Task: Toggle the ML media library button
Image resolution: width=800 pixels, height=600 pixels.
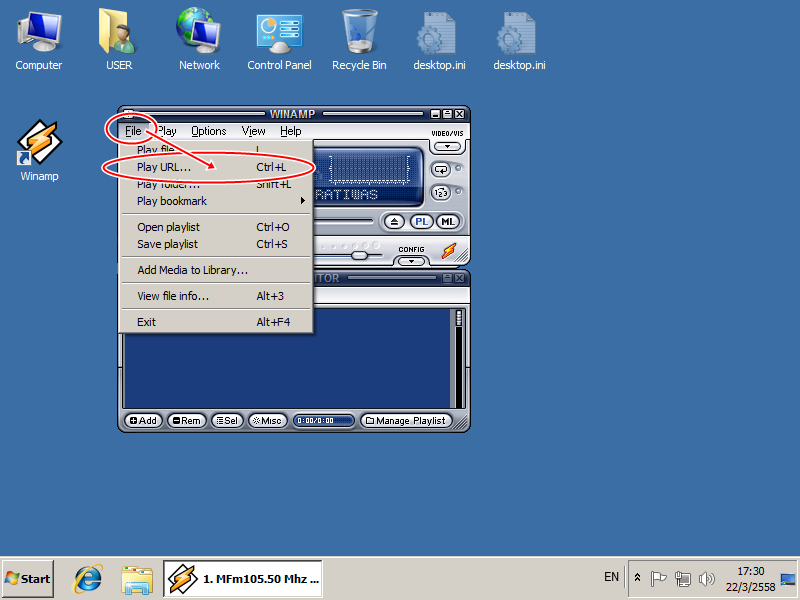Action: tap(448, 222)
